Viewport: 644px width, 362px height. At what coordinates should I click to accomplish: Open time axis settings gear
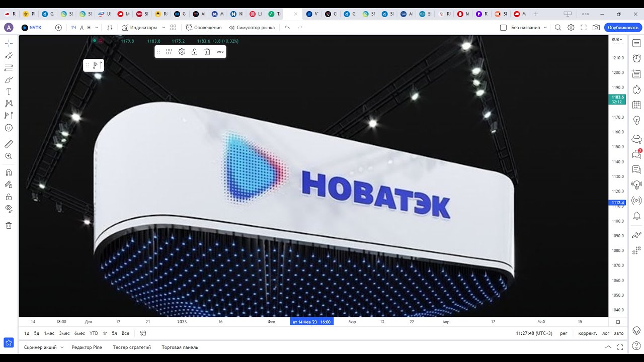pos(618,322)
